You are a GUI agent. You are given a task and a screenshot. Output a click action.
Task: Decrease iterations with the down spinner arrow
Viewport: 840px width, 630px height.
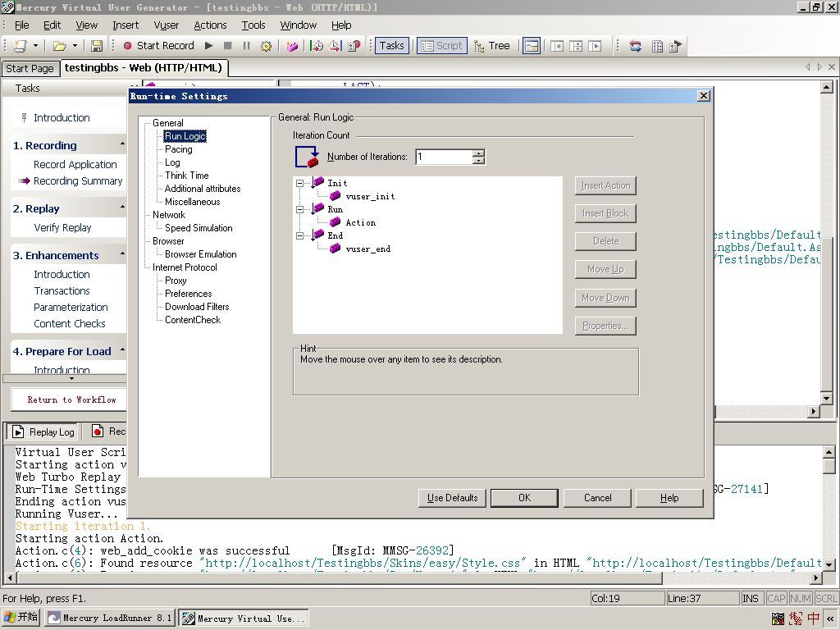[479, 161]
